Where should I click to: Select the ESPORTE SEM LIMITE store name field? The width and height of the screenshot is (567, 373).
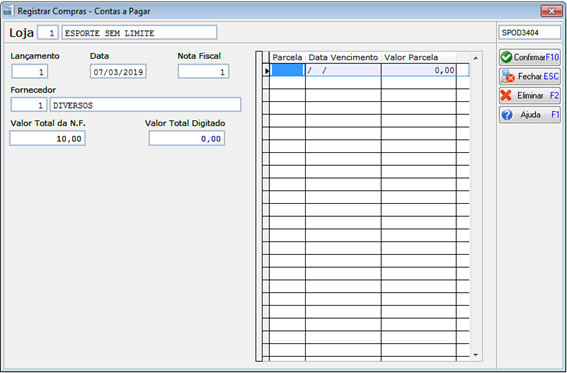tap(139, 33)
